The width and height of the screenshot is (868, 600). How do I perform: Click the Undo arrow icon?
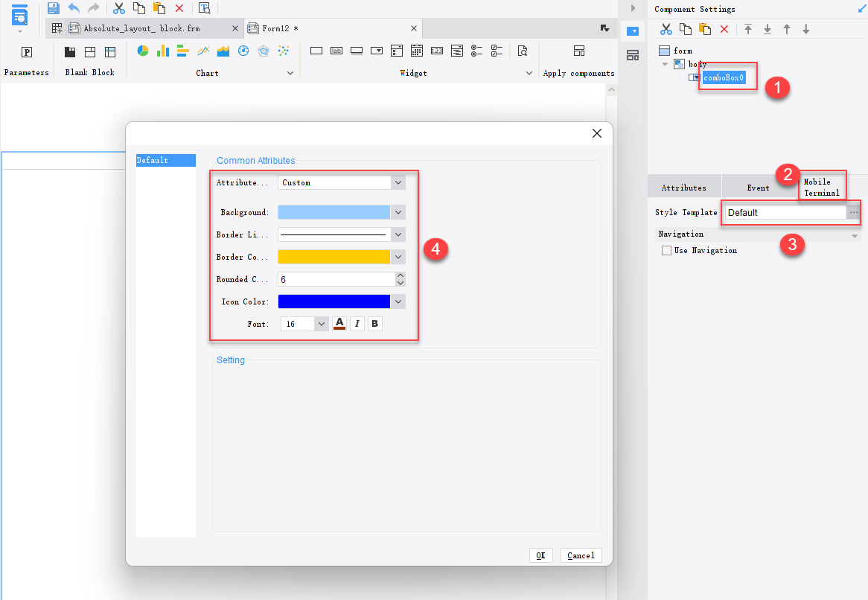74,7
